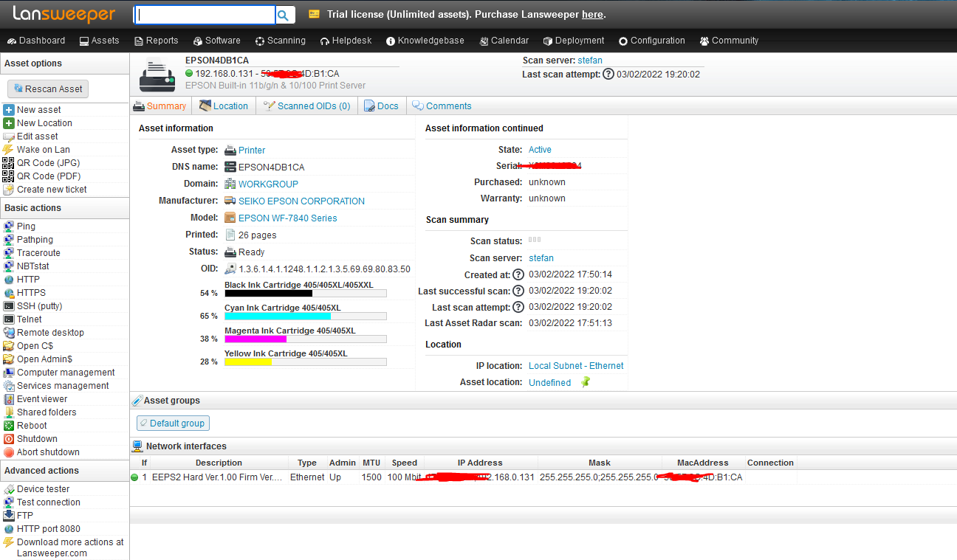
Task: Open the stefan scan server header link
Action: click(590, 61)
